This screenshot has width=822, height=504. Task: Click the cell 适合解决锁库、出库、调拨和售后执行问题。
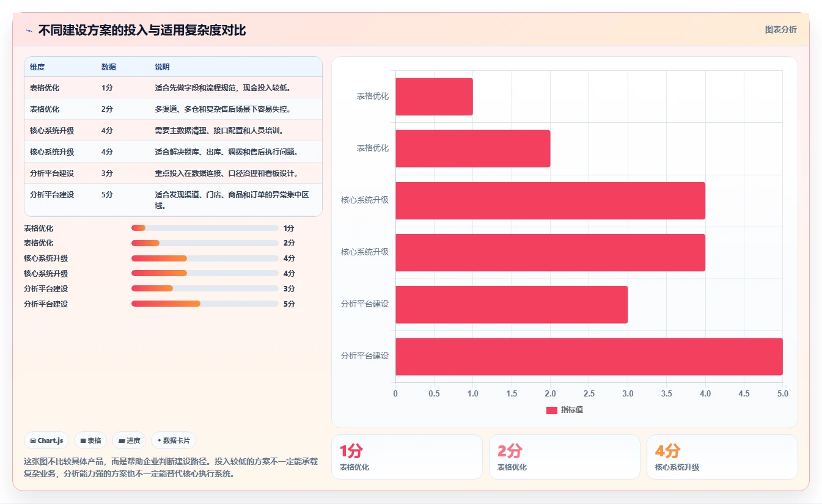[x=227, y=152]
